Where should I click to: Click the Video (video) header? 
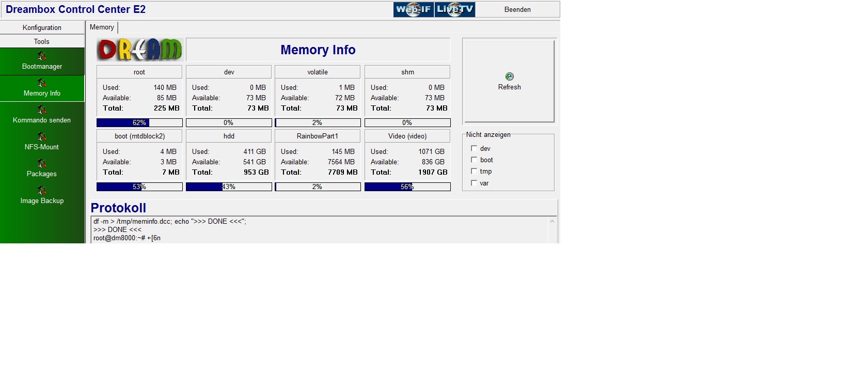click(407, 136)
